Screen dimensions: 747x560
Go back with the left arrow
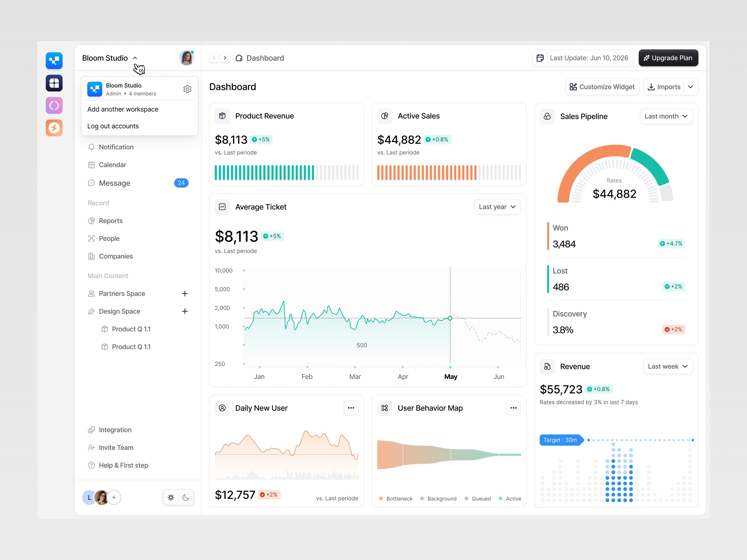tap(214, 58)
